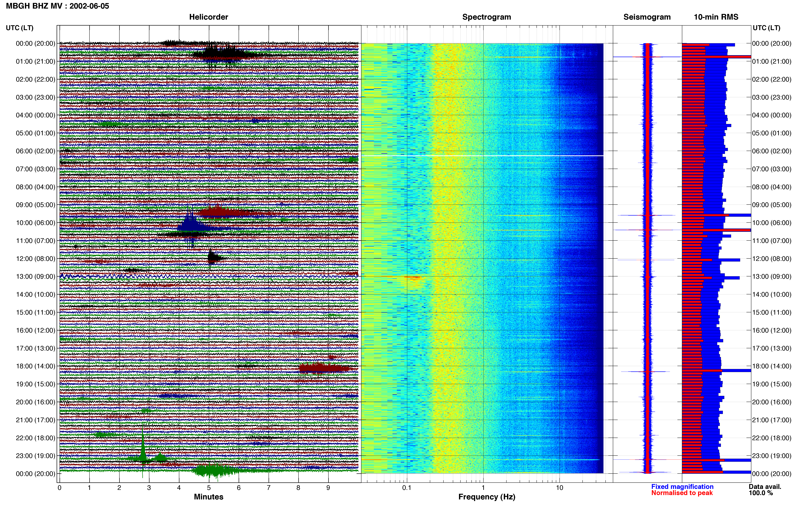Click the '100.0 %' availability value
Screen dimensions: 812x508
(x=761, y=493)
